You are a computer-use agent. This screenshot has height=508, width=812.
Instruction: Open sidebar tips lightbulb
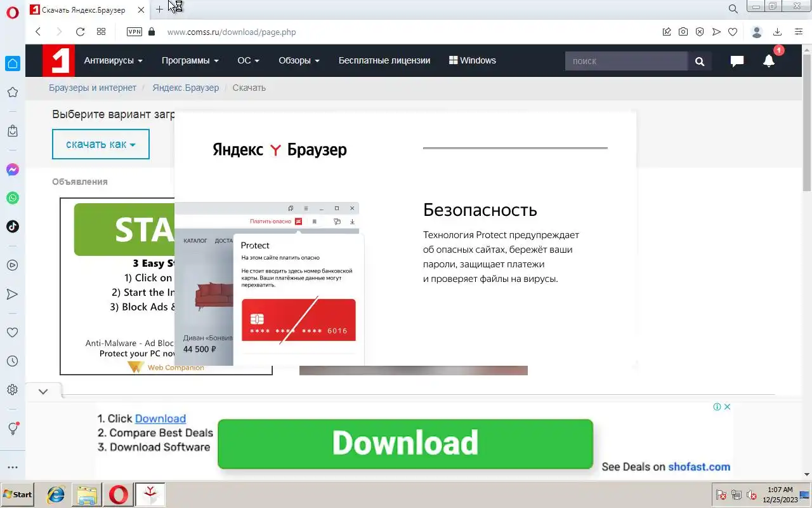[13, 429]
